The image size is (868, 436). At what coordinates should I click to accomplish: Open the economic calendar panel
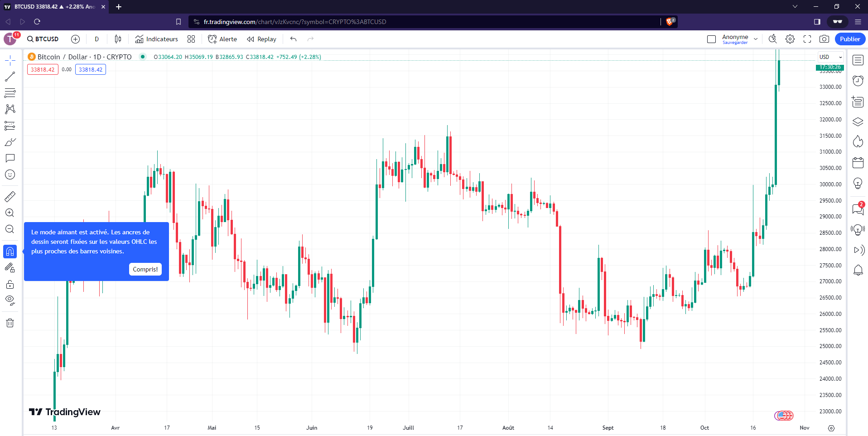(x=858, y=163)
